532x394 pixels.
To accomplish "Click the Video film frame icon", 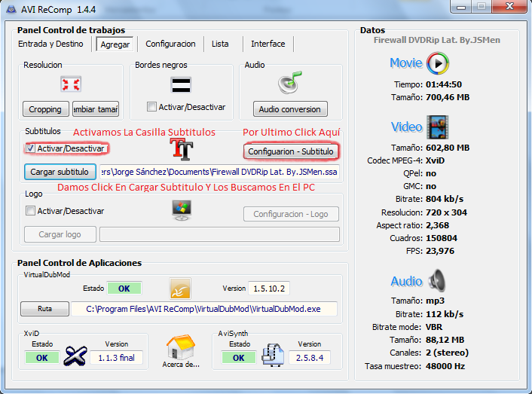I will click(438, 127).
